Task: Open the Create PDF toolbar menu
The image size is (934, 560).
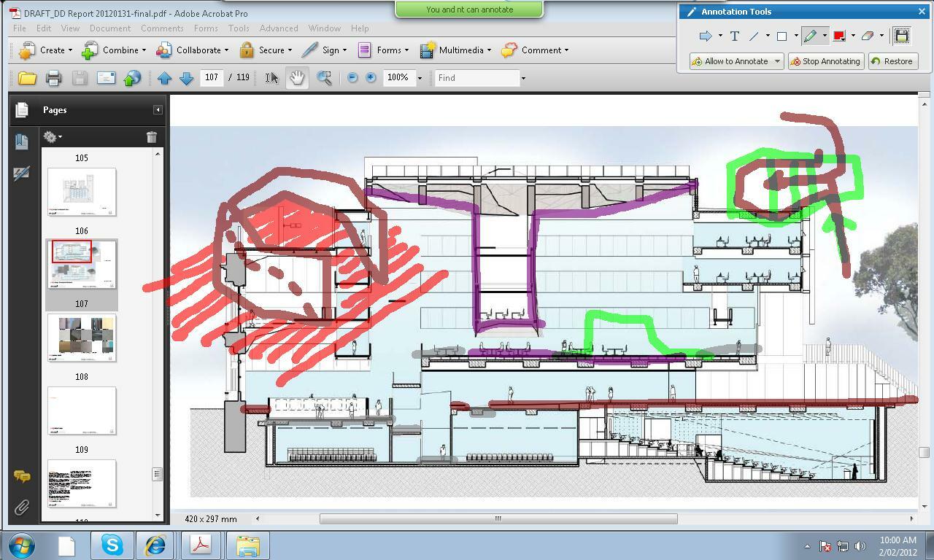Action: click(45, 50)
